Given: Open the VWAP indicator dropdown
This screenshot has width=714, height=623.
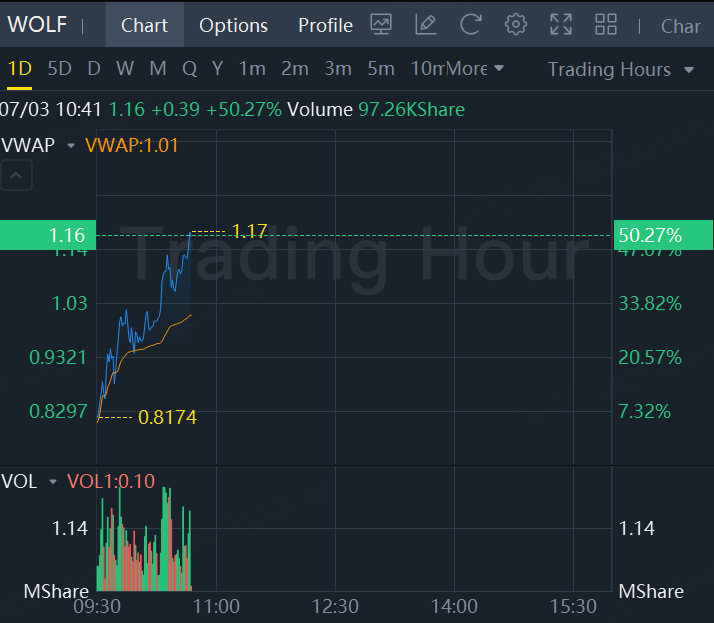Looking at the screenshot, I should pos(71,146).
